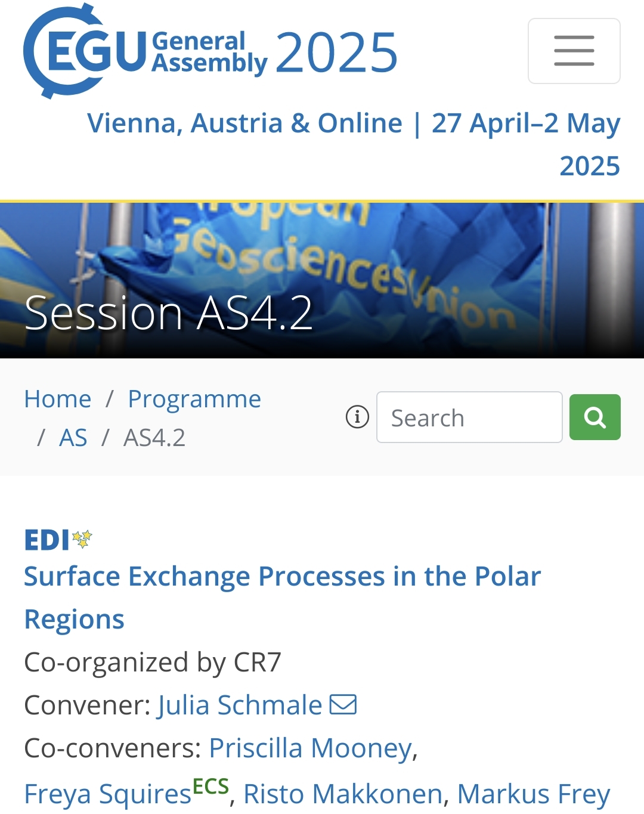
Task: Navigate to the AS breadcrumb
Action: point(73,438)
